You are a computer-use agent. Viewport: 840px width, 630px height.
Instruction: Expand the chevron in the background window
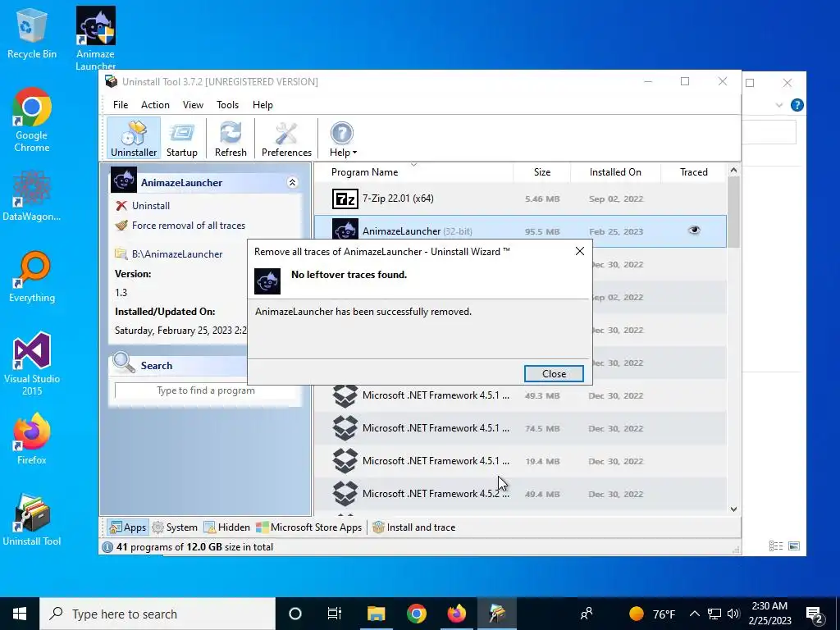[779, 105]
